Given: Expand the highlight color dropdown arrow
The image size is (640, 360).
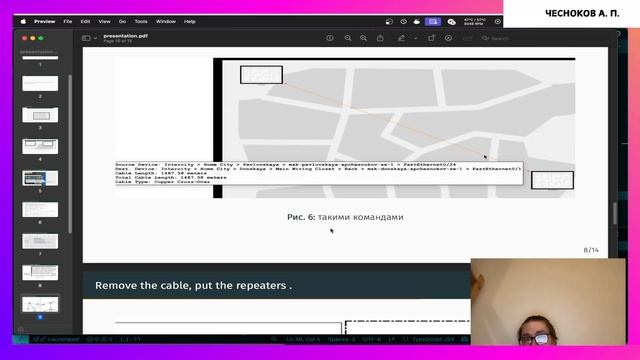Looking at the screenshot, I should coord(415,38).
